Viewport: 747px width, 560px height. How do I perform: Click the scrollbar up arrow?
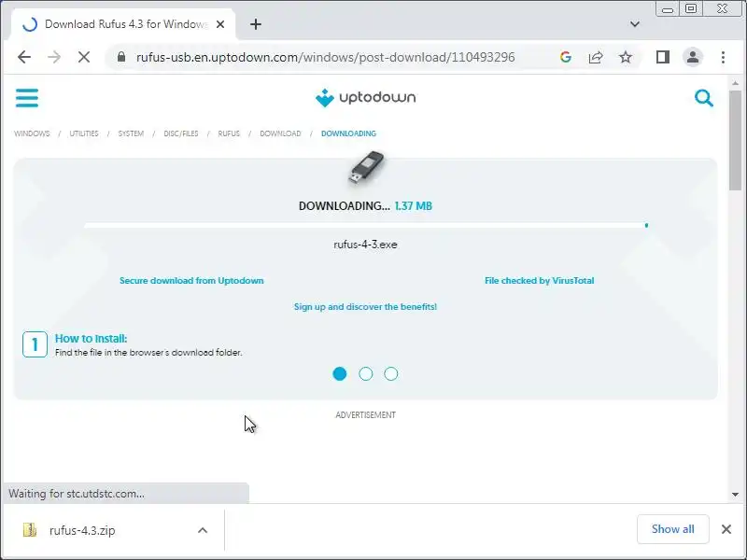click(x=735, y=83)
